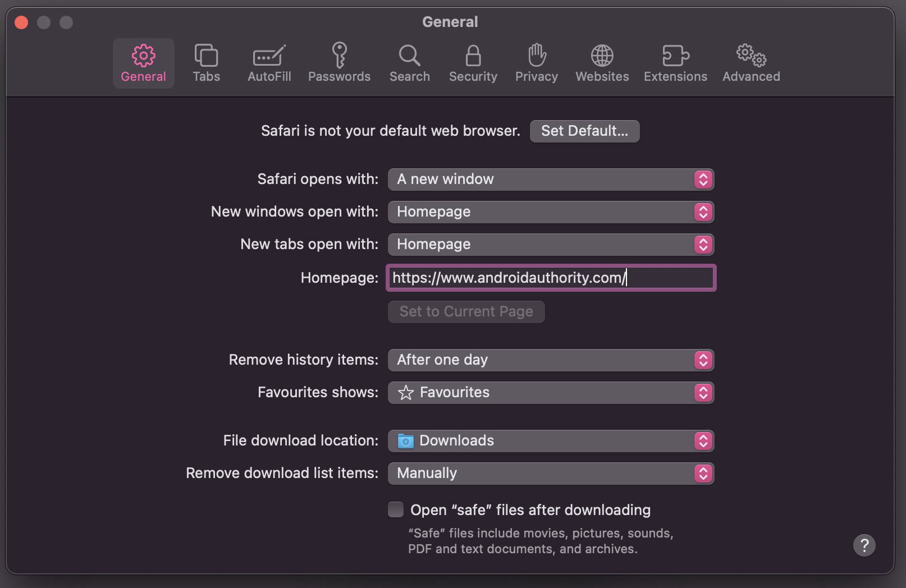This screenshot has height=588, width=906.
Task: Open the Tabs preferences pane
Action: click(x=206, y=63)
